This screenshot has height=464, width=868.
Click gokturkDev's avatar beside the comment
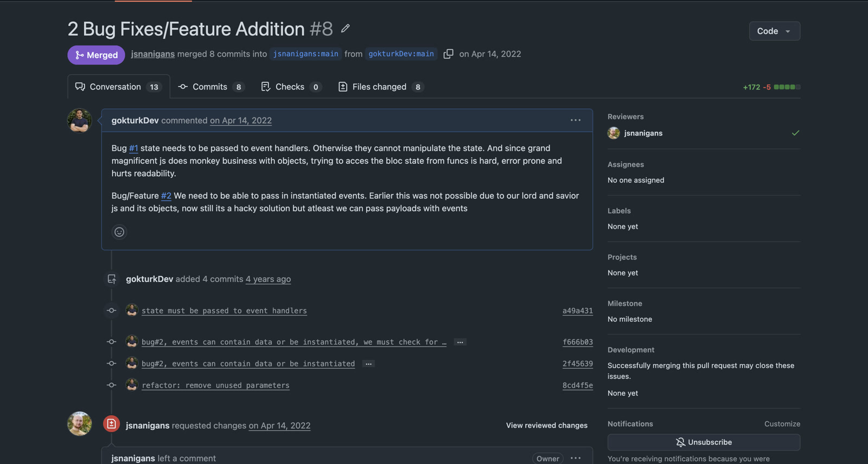click(x=79, y=120)
